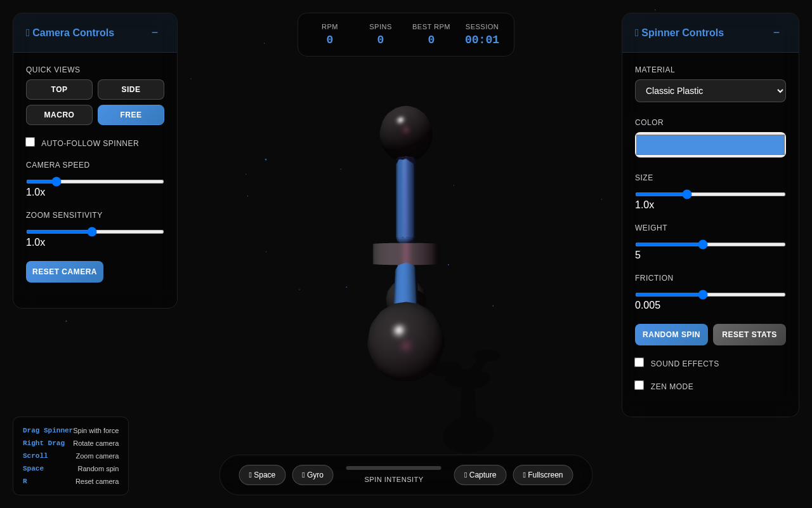
Task: Collapse the Camera Controls panel
Action: (155, 32)
